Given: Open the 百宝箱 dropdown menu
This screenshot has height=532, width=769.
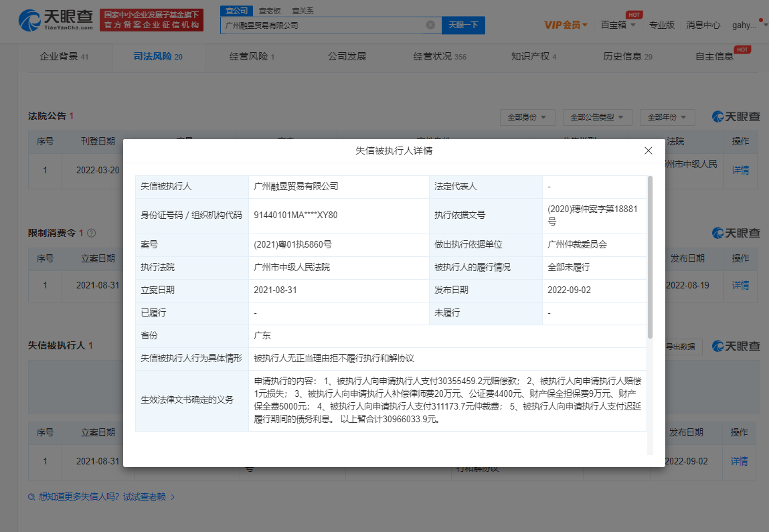Looking at the screenshot, I should click(618, 25).
